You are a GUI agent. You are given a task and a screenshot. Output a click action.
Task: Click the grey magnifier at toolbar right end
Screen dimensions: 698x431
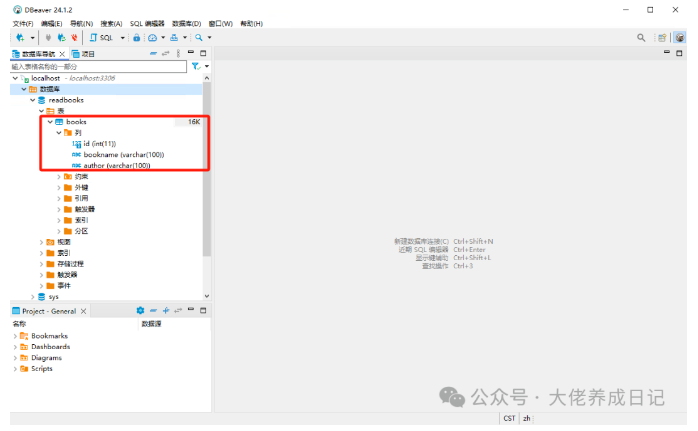point(641,38)
